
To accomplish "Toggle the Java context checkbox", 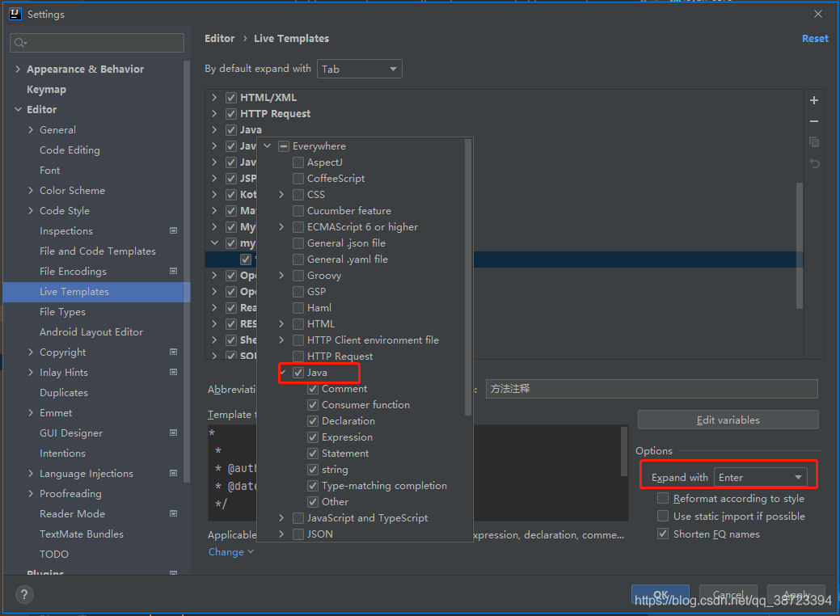I will (x=298, y=373).
